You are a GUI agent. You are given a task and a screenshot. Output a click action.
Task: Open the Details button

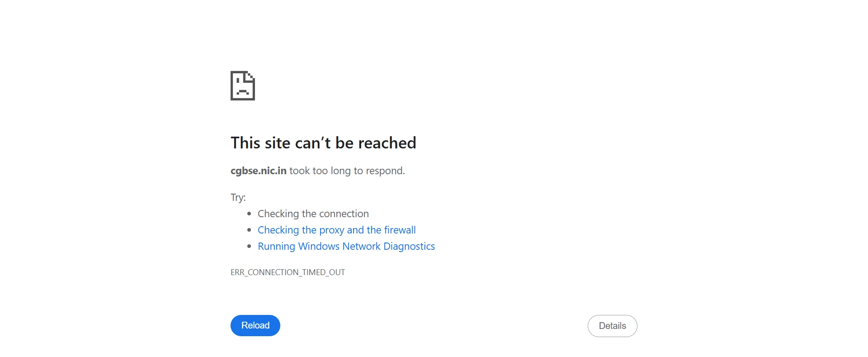(612, 326)
